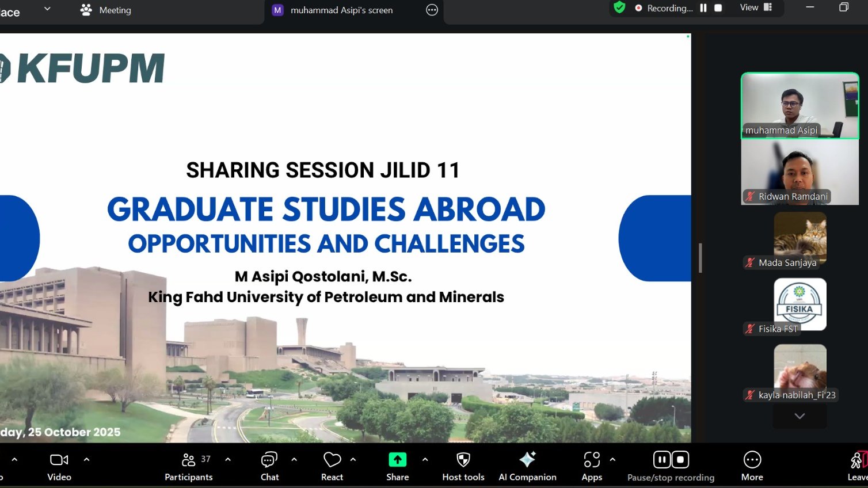The width and height of the screenshot is (868, 488).
Task: Open screen share options ellipsis
Action: (x=432, y=10)
